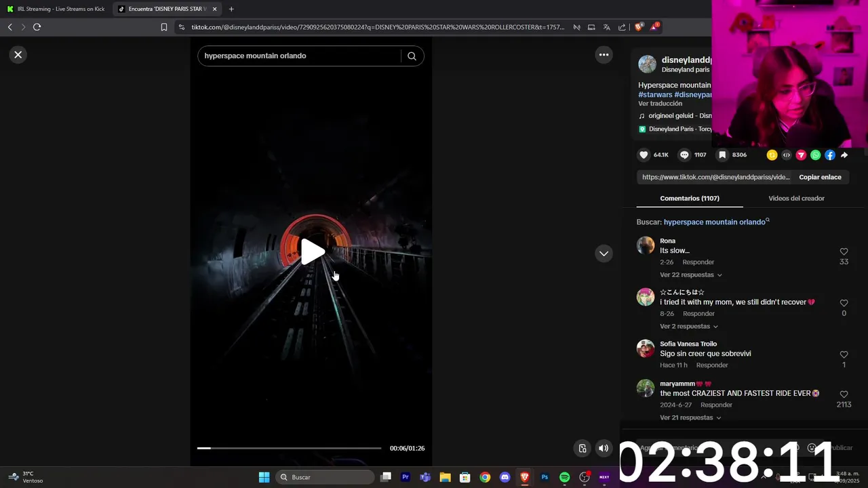
Task: Open the #starwars hashtag link
Action: tap(655, 95)
